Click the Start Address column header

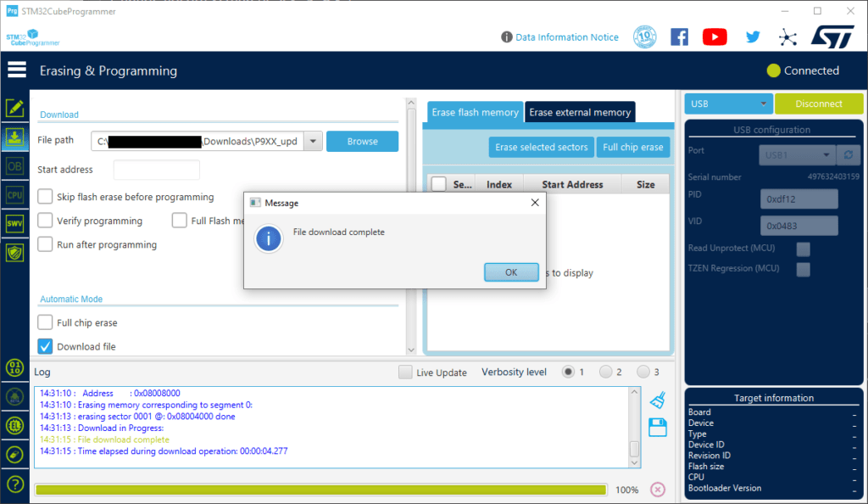pyautogui.click(x=572, y=184)
